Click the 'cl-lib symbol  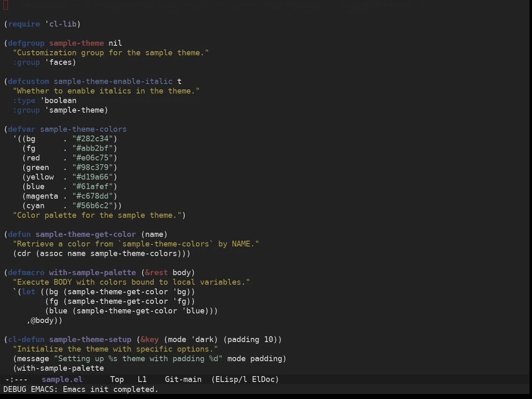pos(61,24)
